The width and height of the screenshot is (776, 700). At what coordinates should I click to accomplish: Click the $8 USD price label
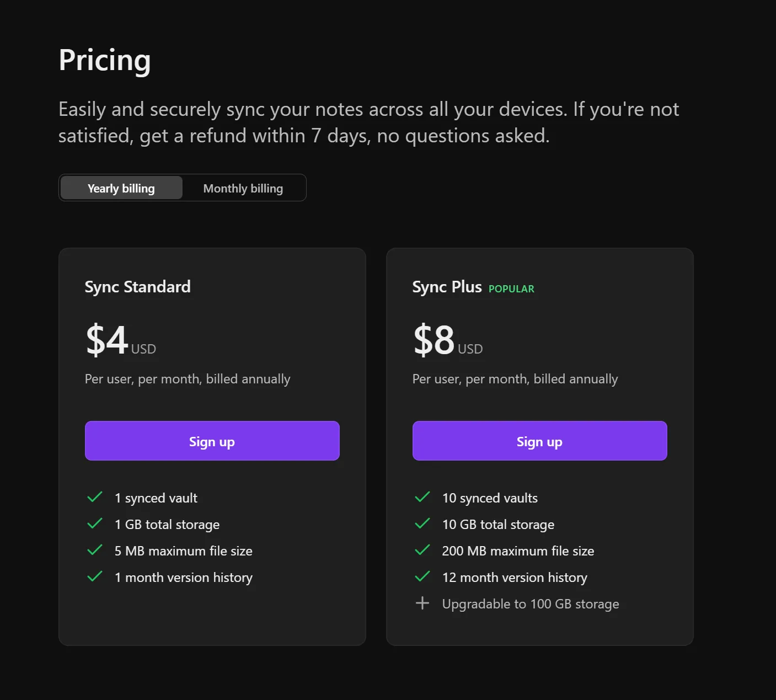pos(447,341)
